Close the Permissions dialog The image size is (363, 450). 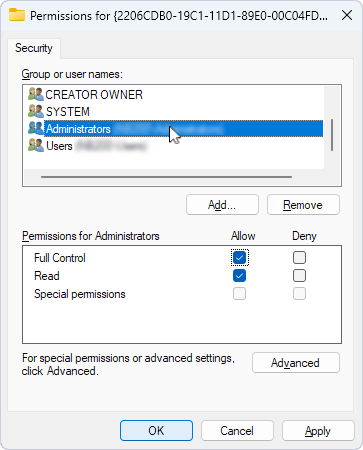point(347,15)
